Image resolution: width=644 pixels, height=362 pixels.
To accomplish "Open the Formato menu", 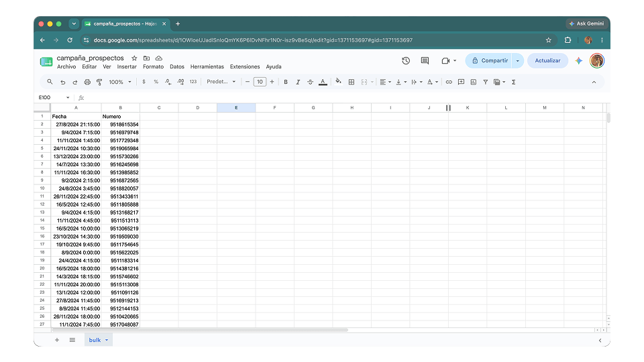I will click(153, 66).
